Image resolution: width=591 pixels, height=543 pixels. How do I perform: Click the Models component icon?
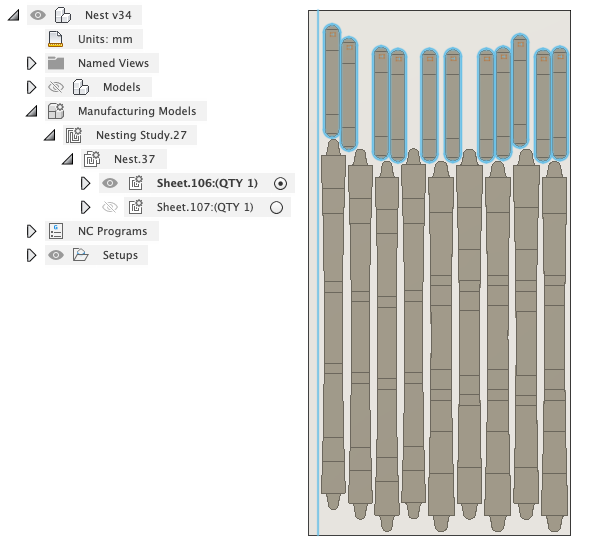click(81, 87)
